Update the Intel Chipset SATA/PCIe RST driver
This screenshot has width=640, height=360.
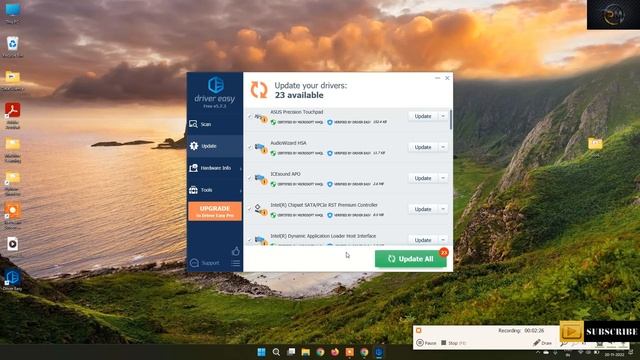tap(423, 209)
